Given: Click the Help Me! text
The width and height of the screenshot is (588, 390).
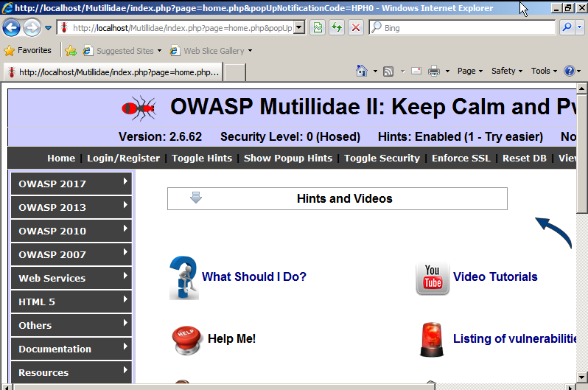Looking at the screenshot, I should pyautogui.click(x=232, y=338).
